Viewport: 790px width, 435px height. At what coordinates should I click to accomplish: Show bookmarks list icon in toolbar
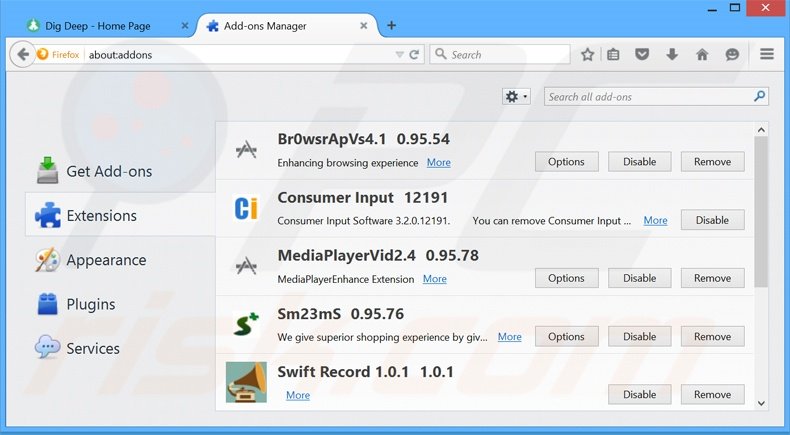pyautogui.click(x=613, y=54)
